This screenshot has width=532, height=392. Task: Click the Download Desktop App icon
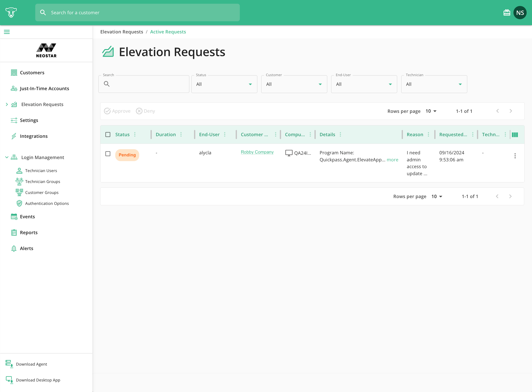point(9,380)
